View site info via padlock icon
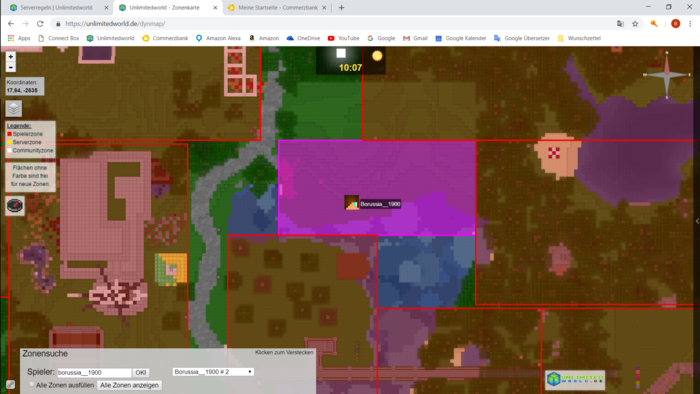The width and height of the screenshot is (700, 394). (58, 24)
